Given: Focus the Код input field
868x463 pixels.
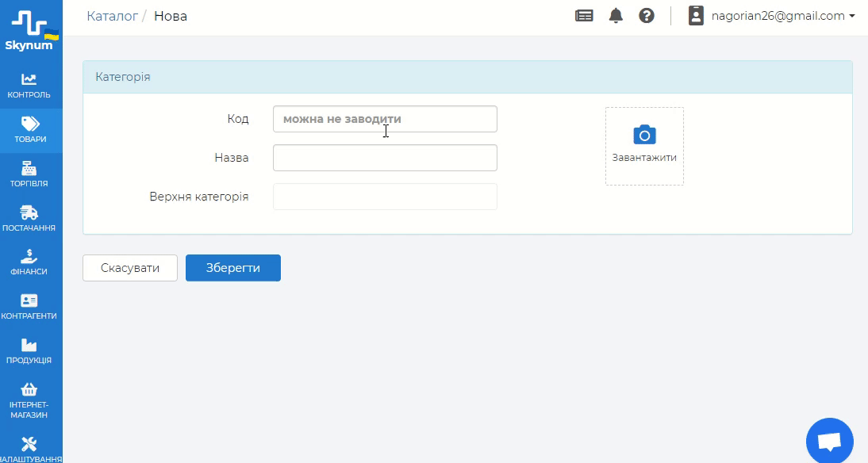Looking at the screenshot, I should 385,119.
